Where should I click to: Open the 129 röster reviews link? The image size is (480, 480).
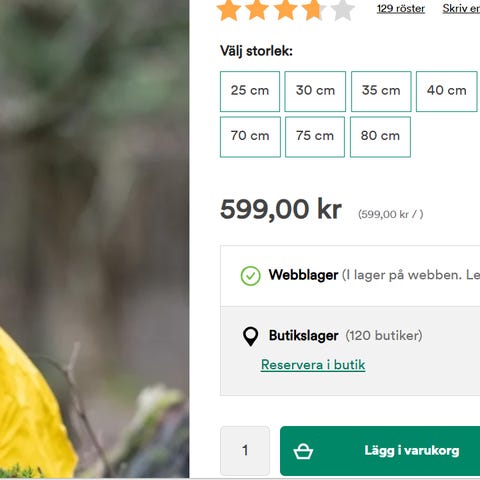click(401, 9)
